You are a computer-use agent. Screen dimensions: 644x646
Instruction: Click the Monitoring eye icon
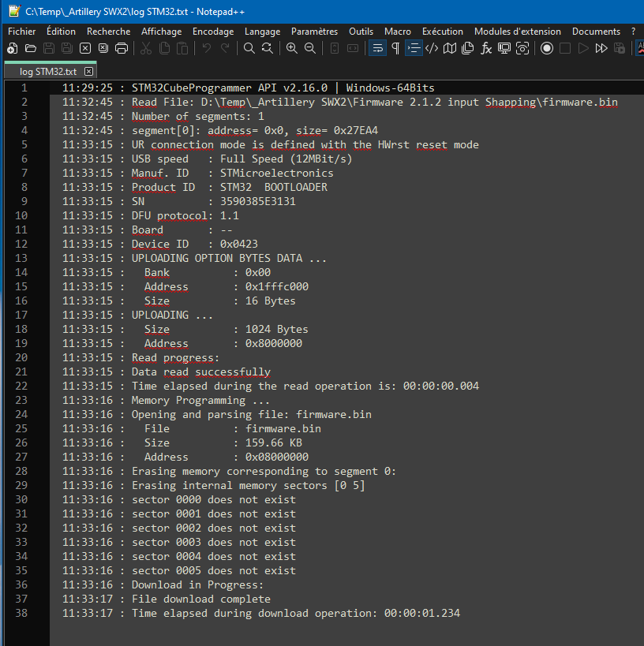(x=522, y=48)
